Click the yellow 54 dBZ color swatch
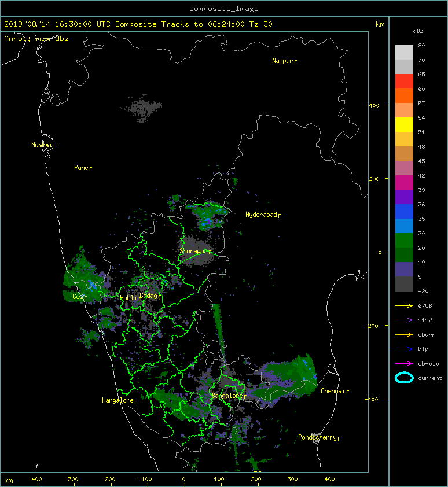Screen dimensions: 448x487 (x=404, y=124)
